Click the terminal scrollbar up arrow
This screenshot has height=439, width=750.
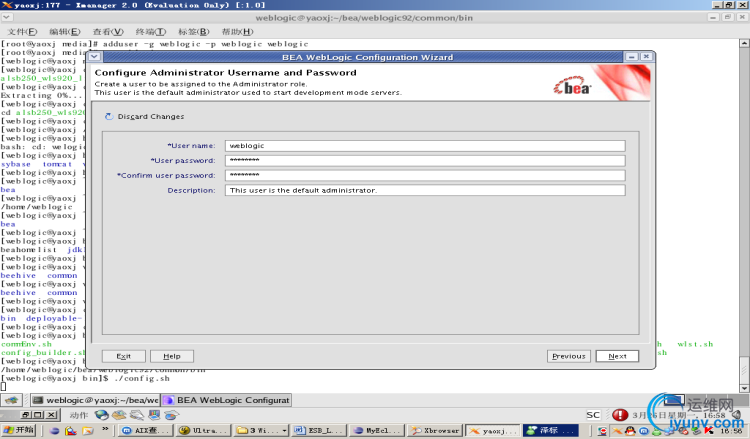click(x=744, y=43)
